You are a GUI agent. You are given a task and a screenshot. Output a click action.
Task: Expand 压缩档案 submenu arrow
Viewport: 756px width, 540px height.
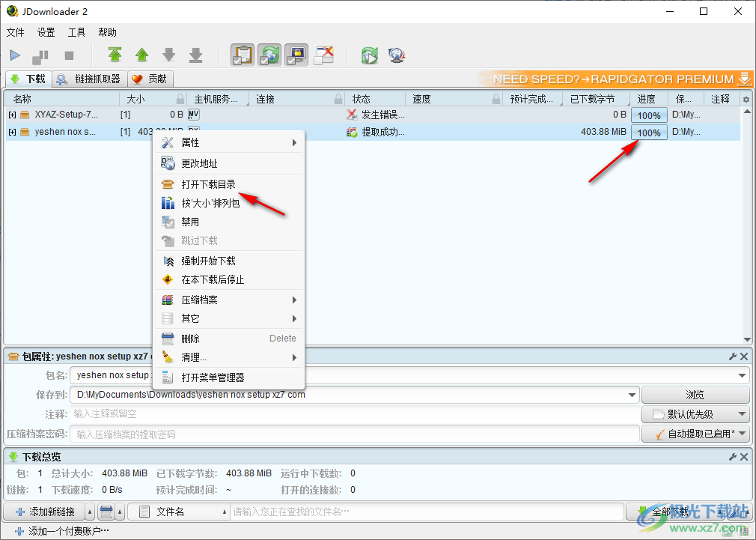point(294,300)
